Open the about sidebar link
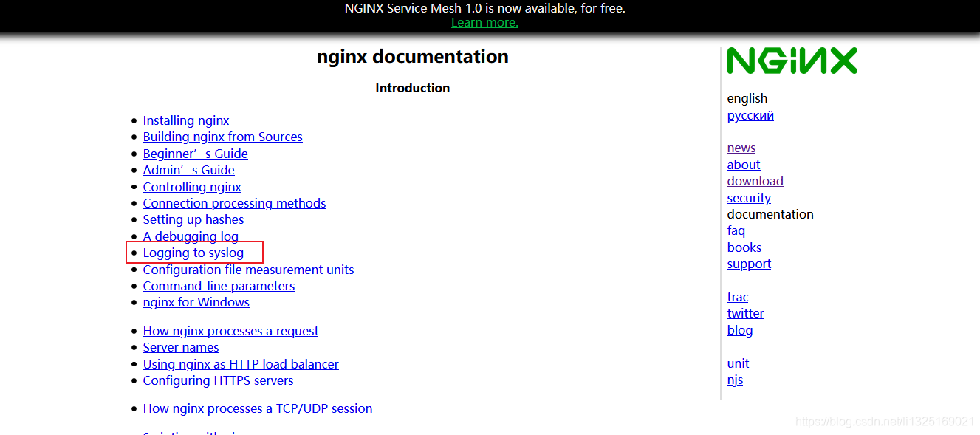Viewport: 980px width, 435px height. 744,165
